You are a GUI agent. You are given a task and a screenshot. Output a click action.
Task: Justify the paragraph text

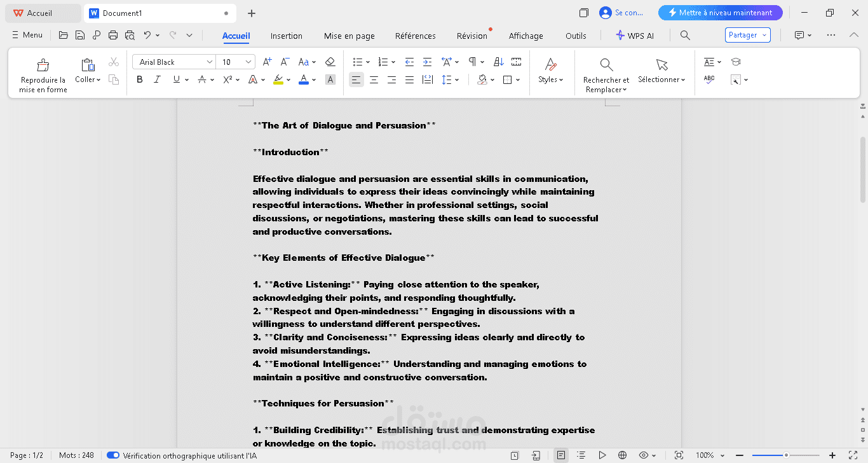(409, 79)
